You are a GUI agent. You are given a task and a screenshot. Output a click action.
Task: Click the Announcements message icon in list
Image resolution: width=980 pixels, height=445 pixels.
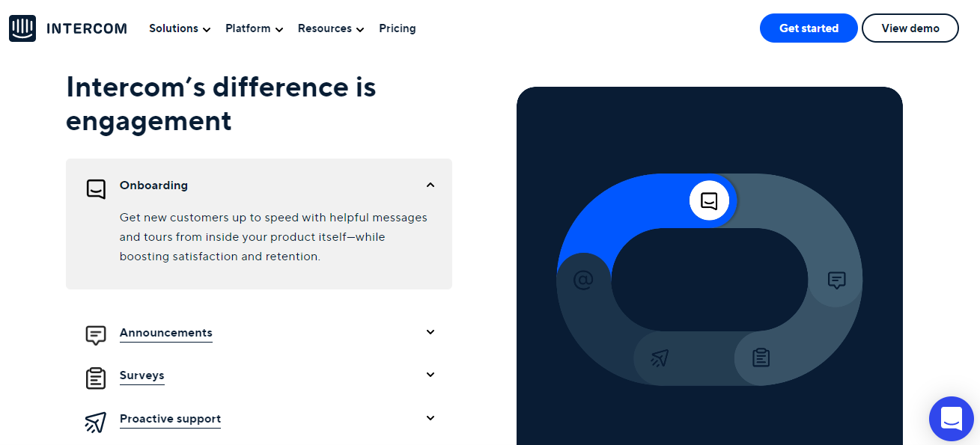(96, 335)
